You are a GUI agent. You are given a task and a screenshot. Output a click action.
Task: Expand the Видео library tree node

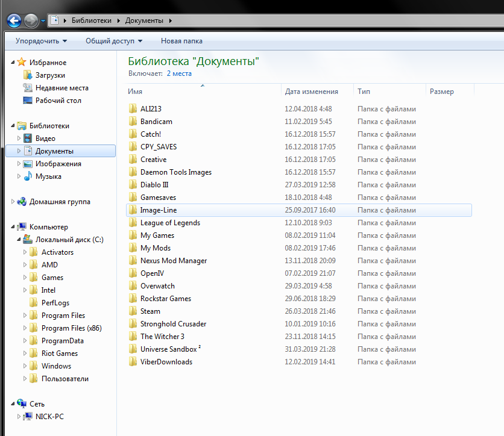click(19, 139)
